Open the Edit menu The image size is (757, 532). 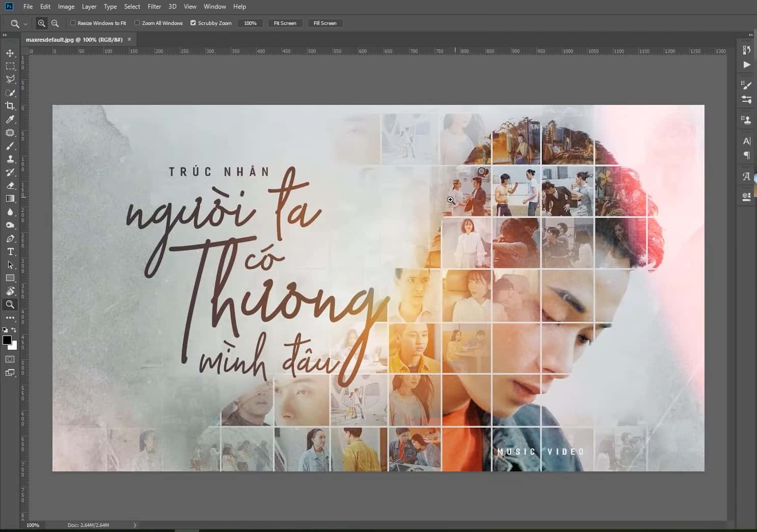[x=45, y=7]
